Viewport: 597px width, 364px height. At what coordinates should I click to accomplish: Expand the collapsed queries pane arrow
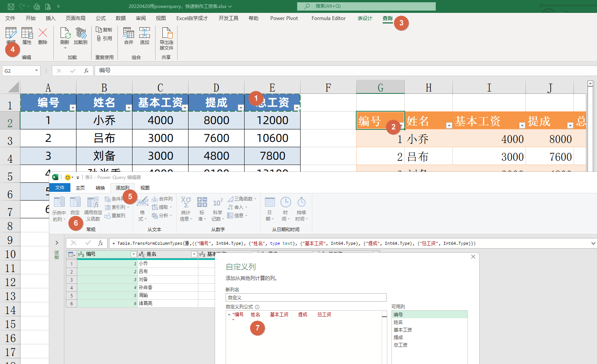click(x=57, y=243)
